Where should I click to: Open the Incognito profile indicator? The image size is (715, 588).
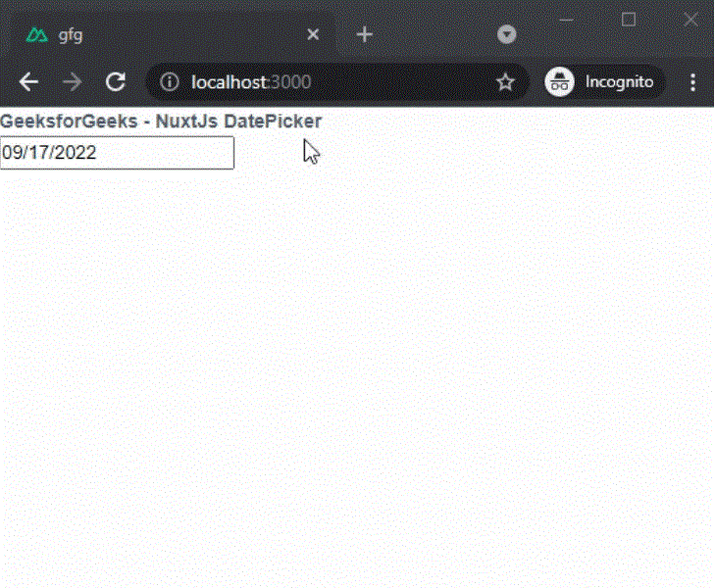pyautogui.click(x=604, y=82)
